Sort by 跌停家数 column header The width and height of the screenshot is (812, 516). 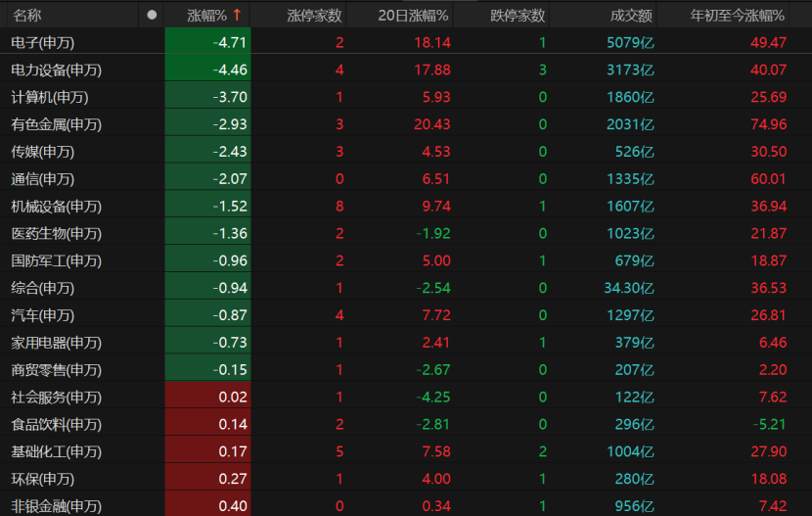click(518, 16)
